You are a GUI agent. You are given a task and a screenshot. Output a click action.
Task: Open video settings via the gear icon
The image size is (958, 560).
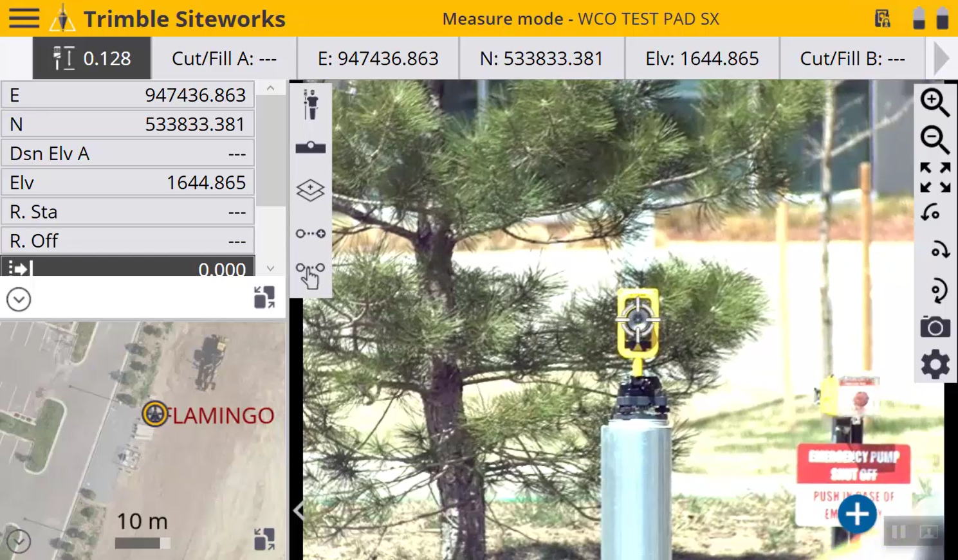click(x=934, y=365)
